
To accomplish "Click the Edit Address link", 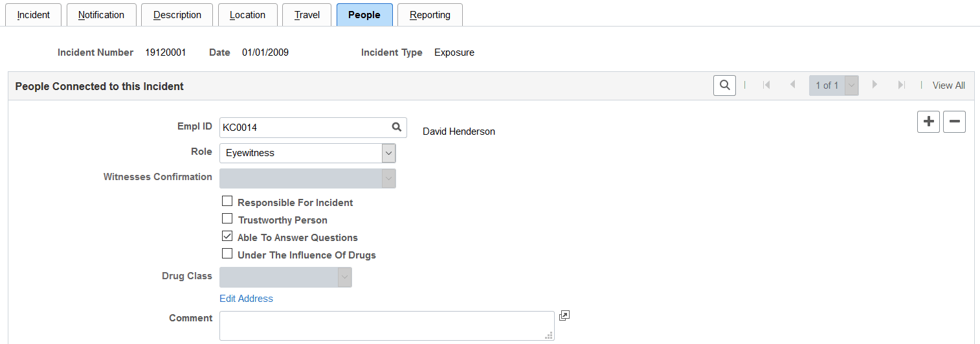I will coord(246,299).
